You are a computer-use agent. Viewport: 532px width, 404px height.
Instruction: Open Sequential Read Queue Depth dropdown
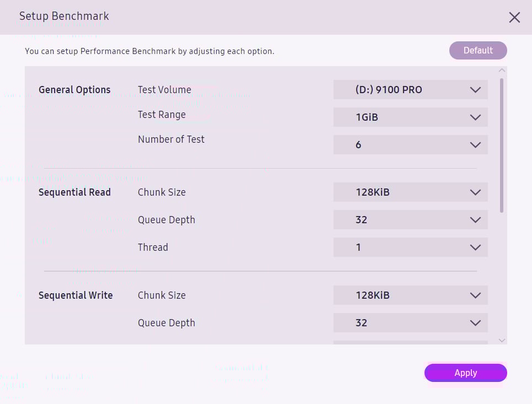[410, 220]
